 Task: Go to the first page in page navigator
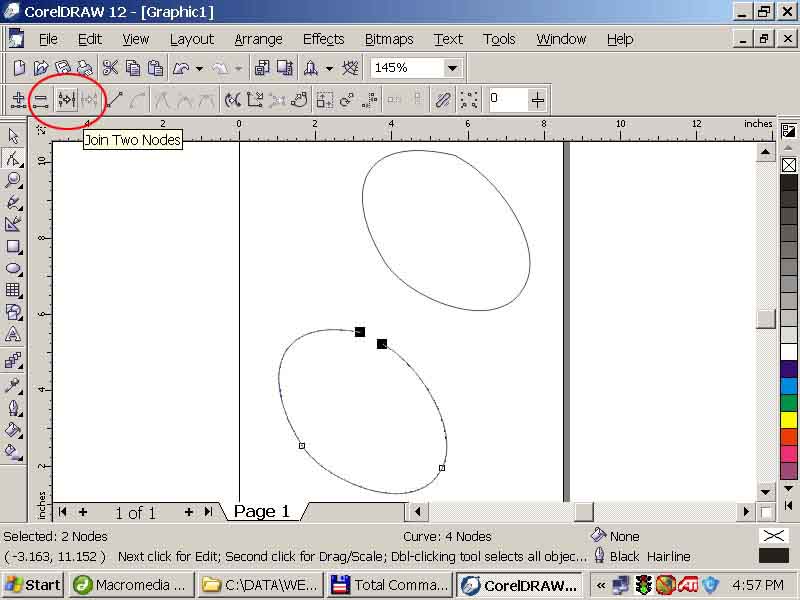(x=62, y=512)
